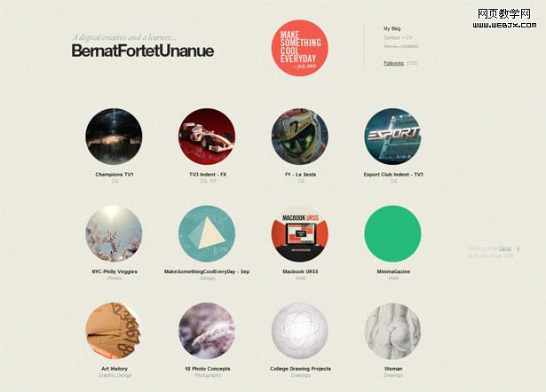
Task: Open the teal pyramid circle thumbnail
Action: coord(207,234)
